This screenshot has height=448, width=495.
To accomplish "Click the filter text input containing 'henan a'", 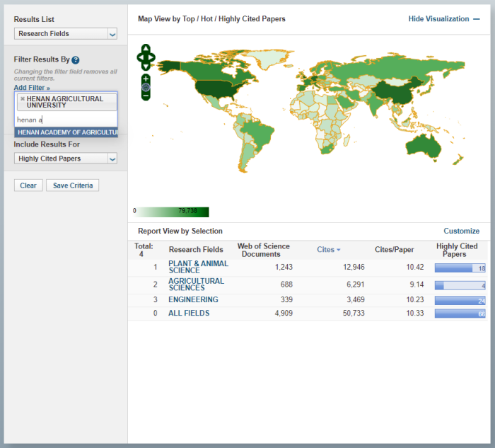I will (66, 120).
